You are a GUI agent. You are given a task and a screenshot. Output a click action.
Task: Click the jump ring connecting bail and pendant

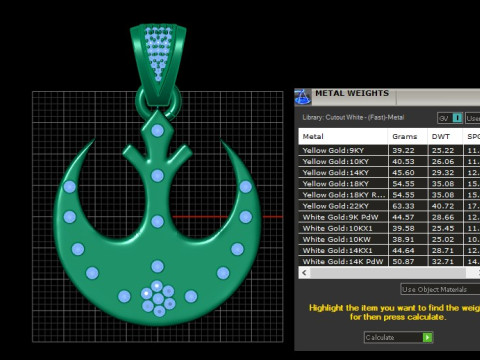click(x=158, y=102)
